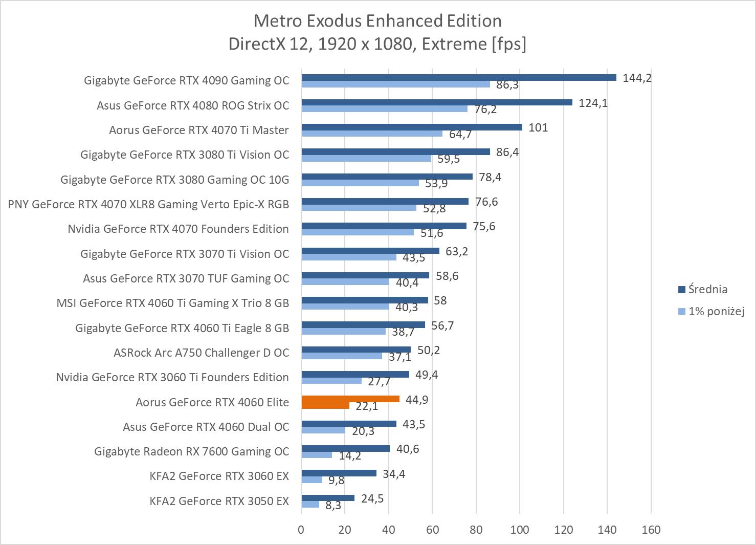Click the Gigabyte Radeon RX 7600 average bar
756x545 pixels.
click(x=345, y=449)
